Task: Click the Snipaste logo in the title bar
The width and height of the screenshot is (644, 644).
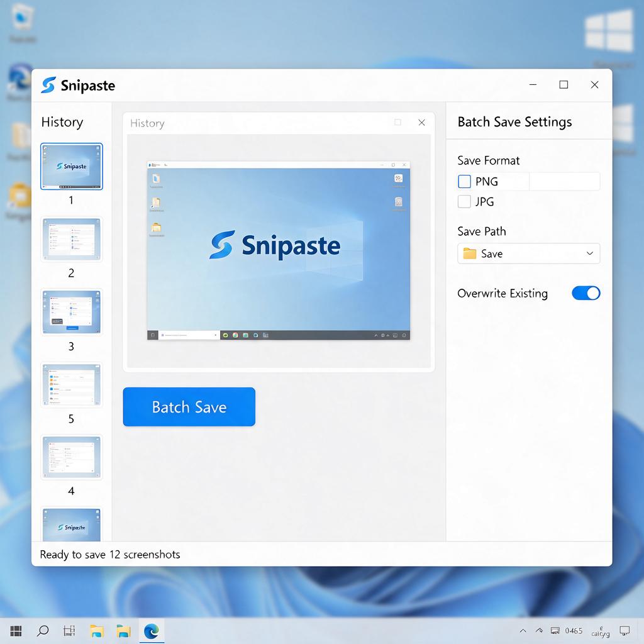Action: (x=48, y=85)
